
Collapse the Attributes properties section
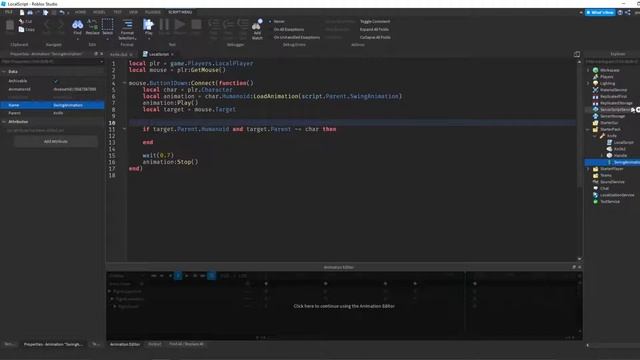tap(4, 122)
